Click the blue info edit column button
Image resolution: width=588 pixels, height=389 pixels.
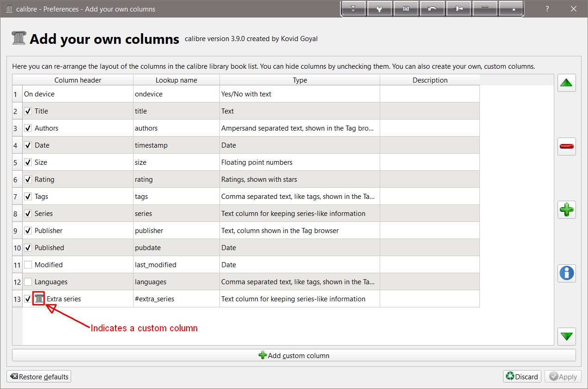tap(566, 273)
